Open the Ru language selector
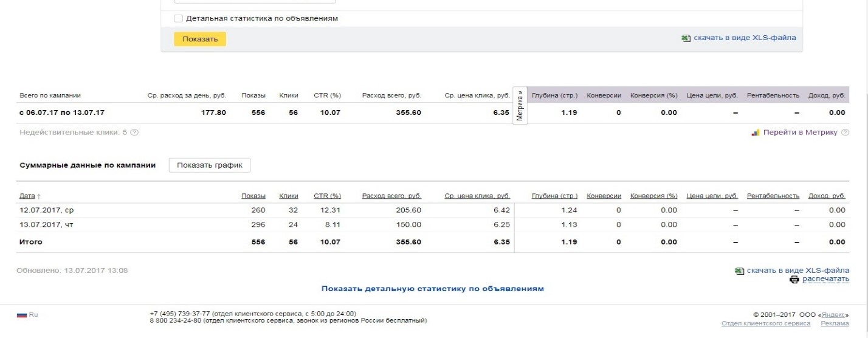Screen dimensions: 868x338 coord(33,315)
